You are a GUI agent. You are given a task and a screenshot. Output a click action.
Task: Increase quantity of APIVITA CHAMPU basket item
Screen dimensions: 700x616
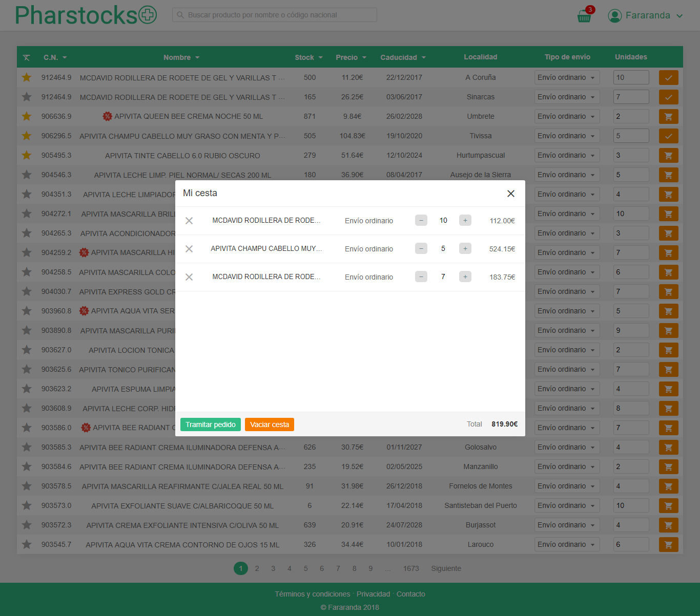click(x=465, y=249)
